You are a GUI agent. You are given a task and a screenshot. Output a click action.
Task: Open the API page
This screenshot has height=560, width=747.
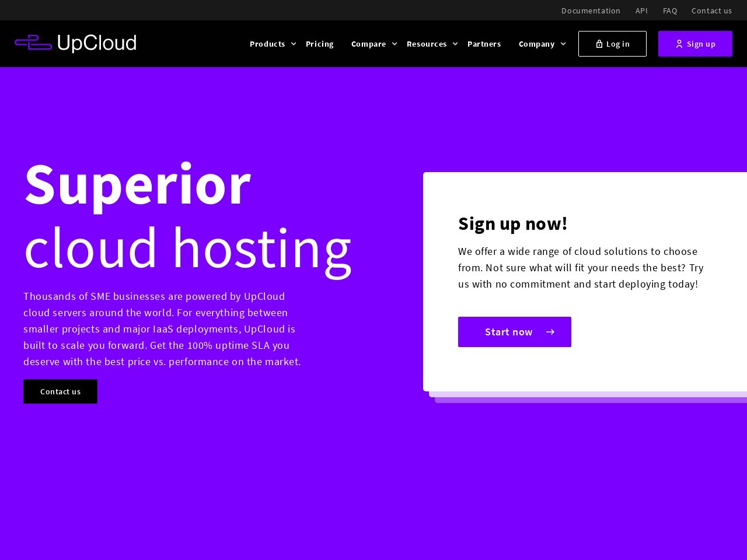click(x=641, y=10)
